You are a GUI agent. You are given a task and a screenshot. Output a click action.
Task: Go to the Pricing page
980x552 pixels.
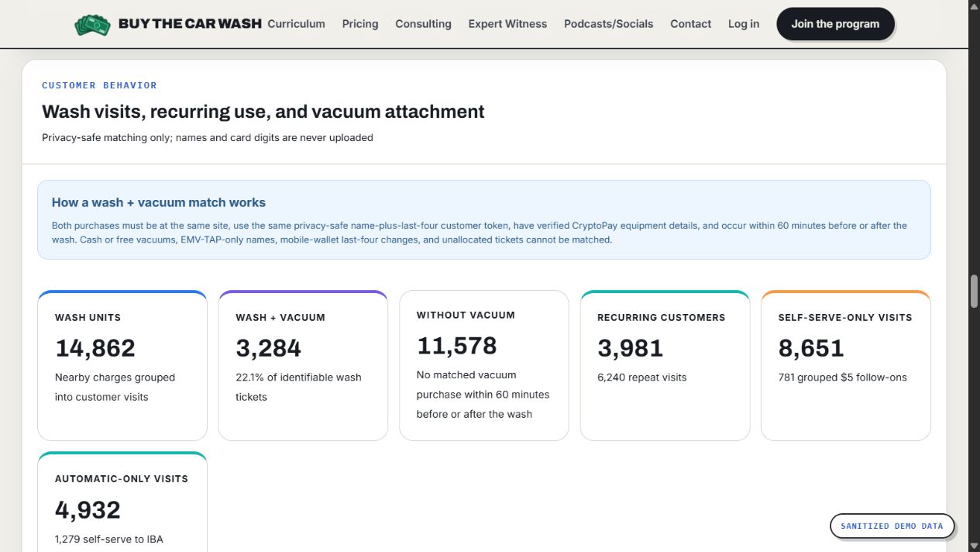point(360,24)
